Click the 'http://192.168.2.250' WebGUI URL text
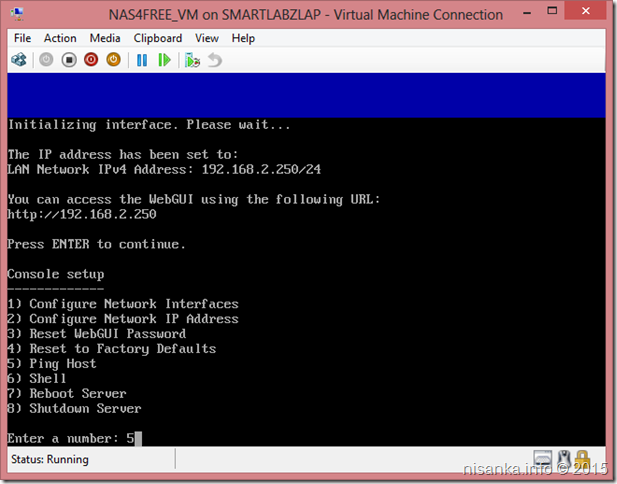 tap(82, 214)
